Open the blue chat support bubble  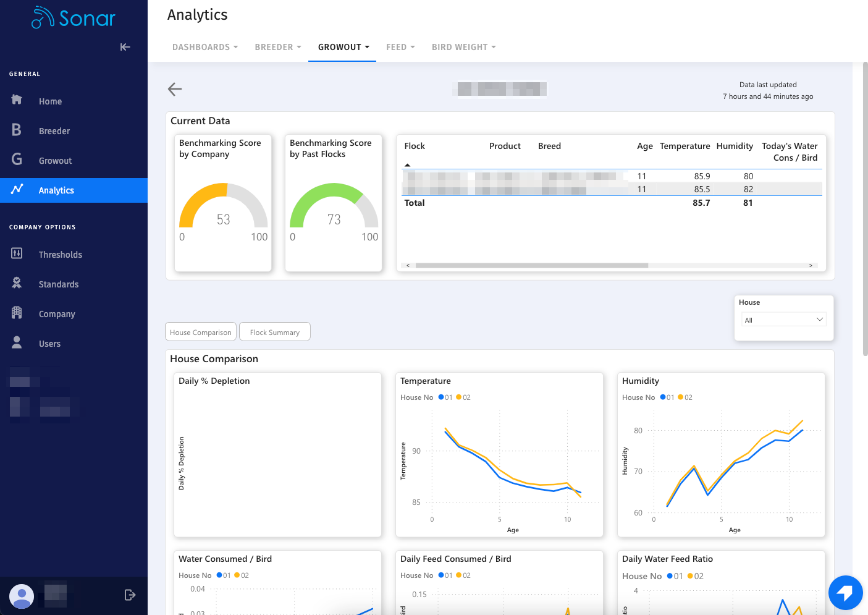(845, 593)
